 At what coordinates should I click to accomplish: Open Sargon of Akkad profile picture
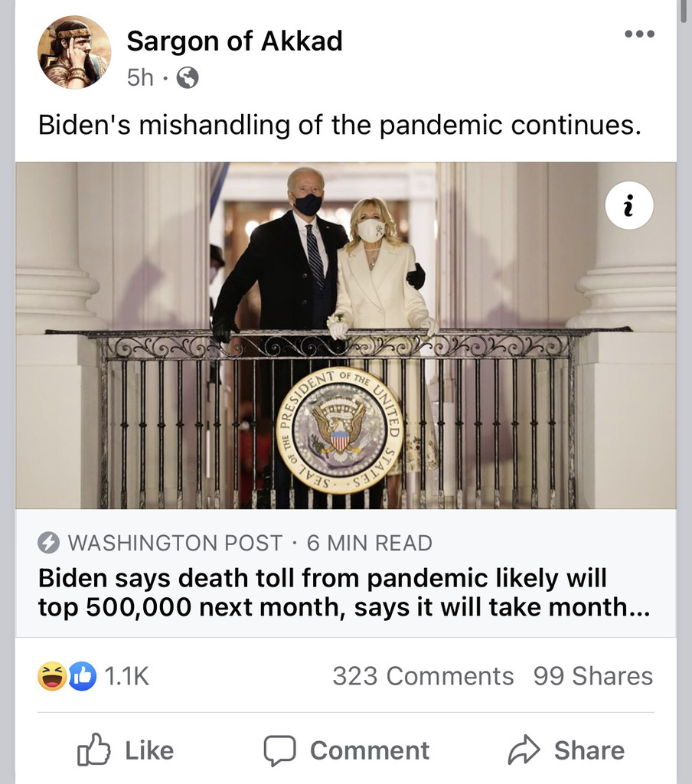[74, 52]
